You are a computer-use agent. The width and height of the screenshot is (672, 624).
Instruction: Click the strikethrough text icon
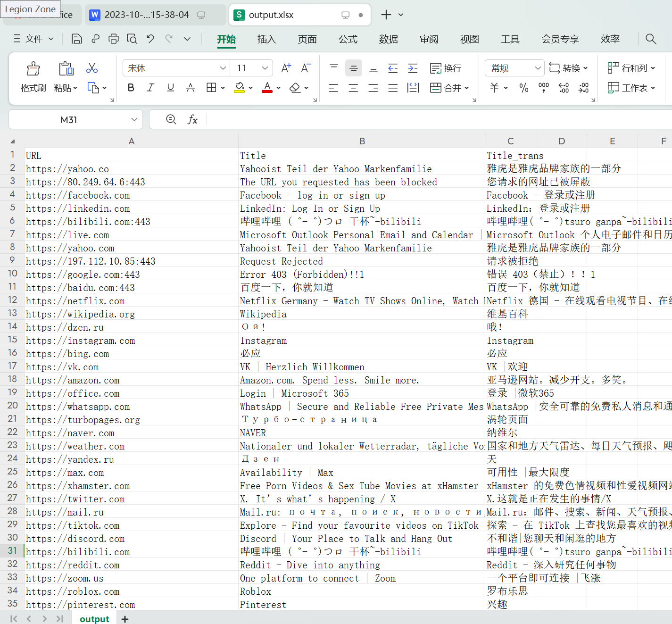point(191,88)
